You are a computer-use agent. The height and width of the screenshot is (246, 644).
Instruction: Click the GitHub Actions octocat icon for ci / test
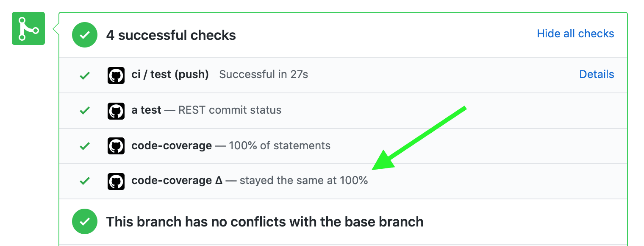coord(116,75)
